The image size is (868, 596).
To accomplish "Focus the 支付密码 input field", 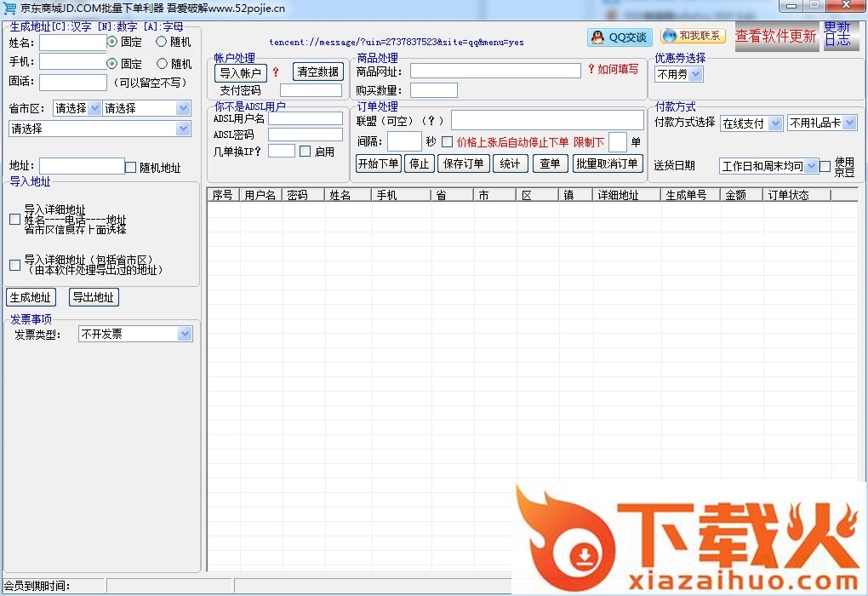I will coord(311,90).
